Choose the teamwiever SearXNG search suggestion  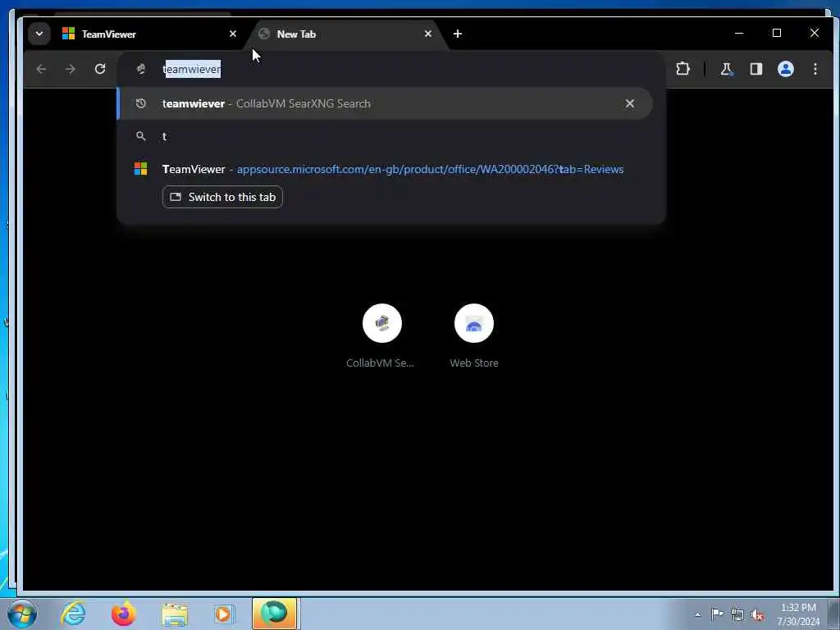pyautogui.click(x=385, y=103)
